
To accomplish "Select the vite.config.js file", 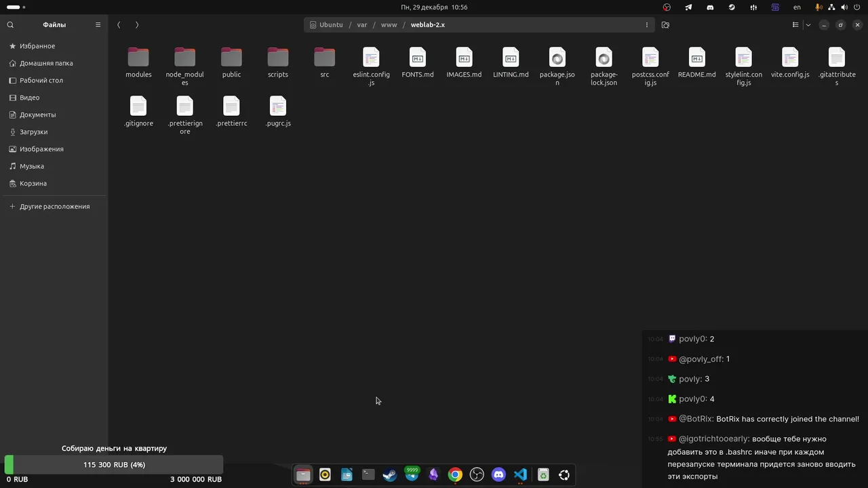I will (x=790, y=63).
